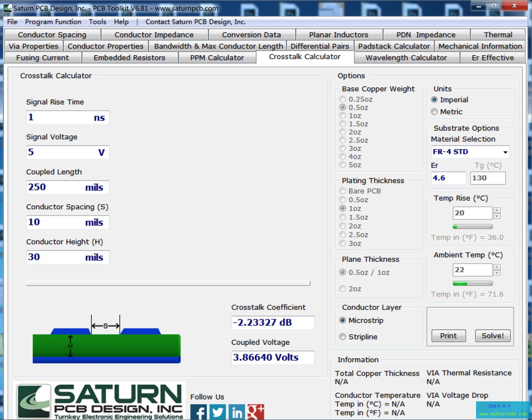Expand the FR-4 STD material dropdown
This screenshot has width=532, height=420.
point(505,152)
